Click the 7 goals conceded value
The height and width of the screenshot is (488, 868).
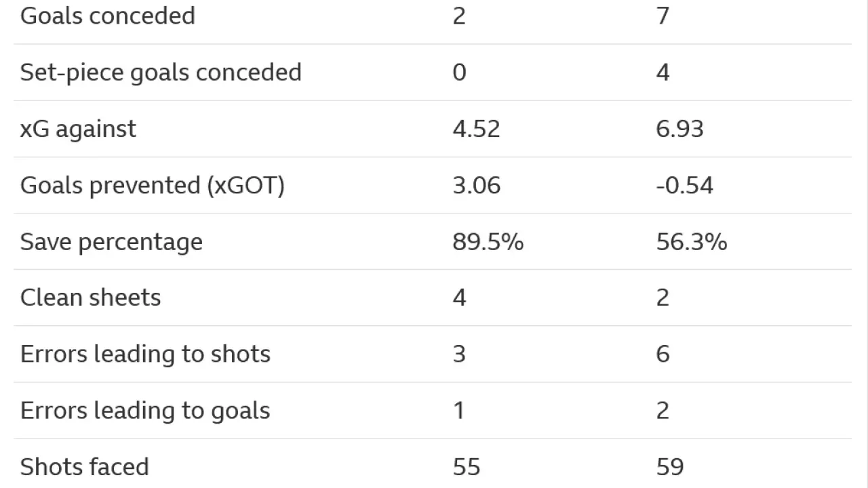663,16
